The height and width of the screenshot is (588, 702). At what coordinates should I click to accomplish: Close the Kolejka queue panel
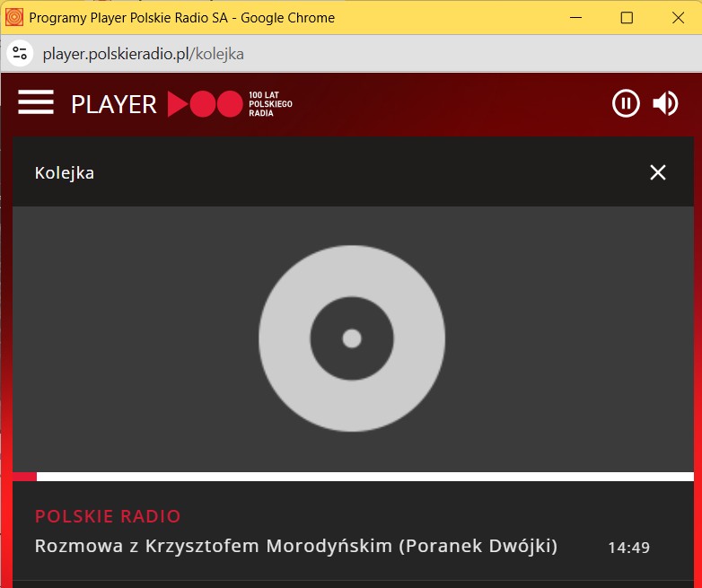pyautogui.click(x=658, y=172)
